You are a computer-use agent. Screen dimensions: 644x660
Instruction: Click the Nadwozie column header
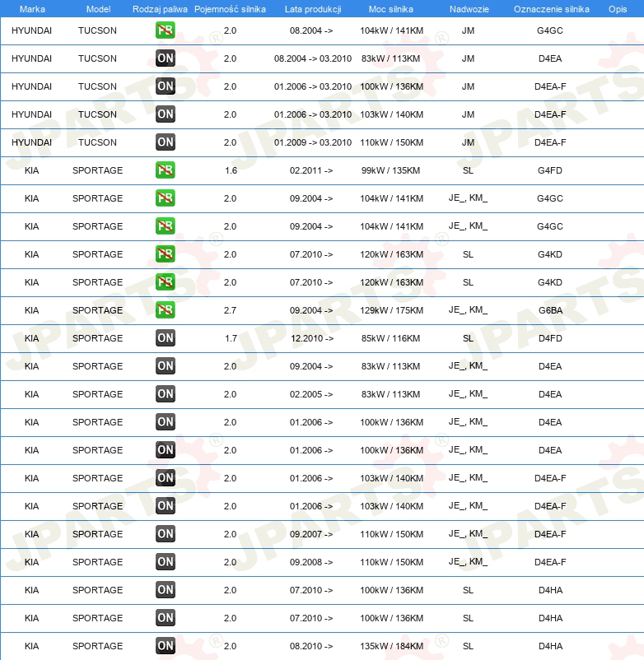469,9
